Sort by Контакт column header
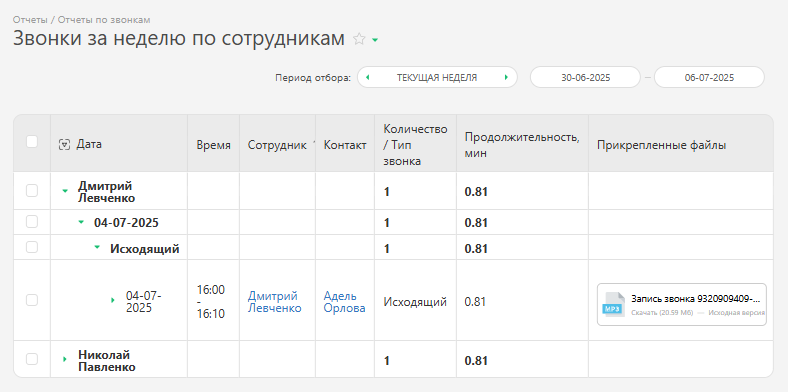 click(x=345, y=145)
